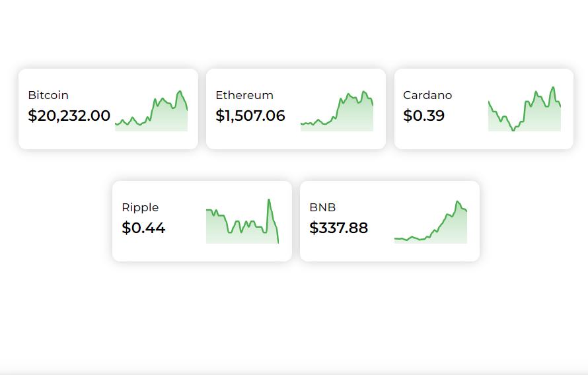This screenshot has width=588, height=375.
Task: Select the Bitcoin name label
Action: click(48, 95)
